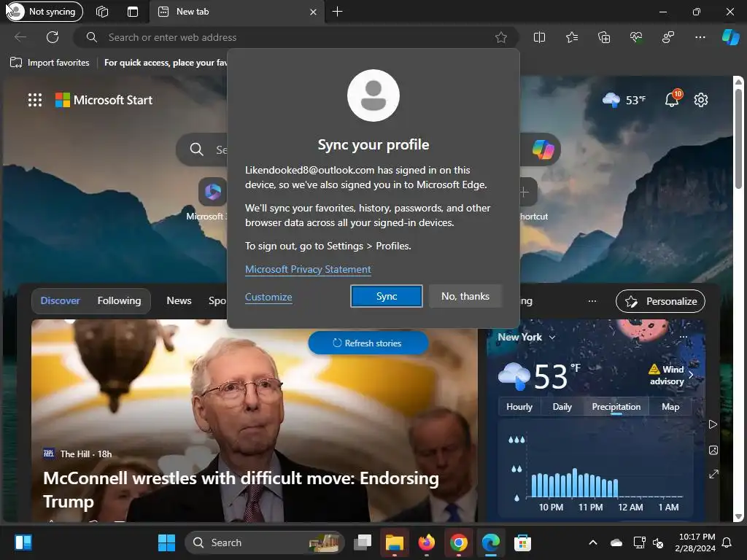
Task: Open Microsoft Store from taskbar
Action: pyautogui.click(x=522, y=542)
